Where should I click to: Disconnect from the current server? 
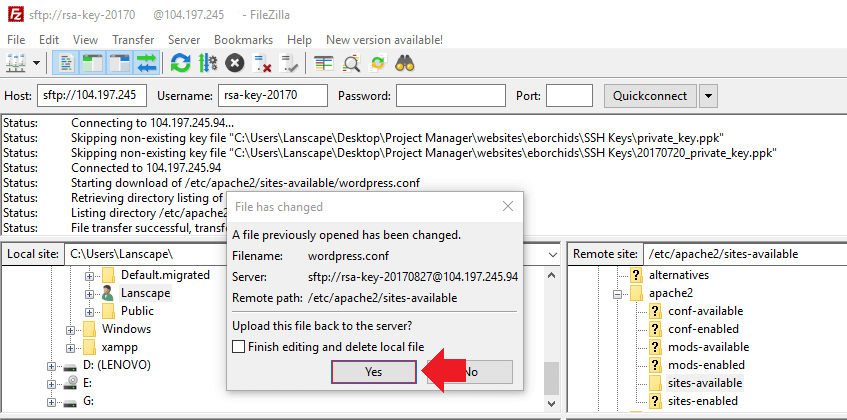tap(262, 63)
